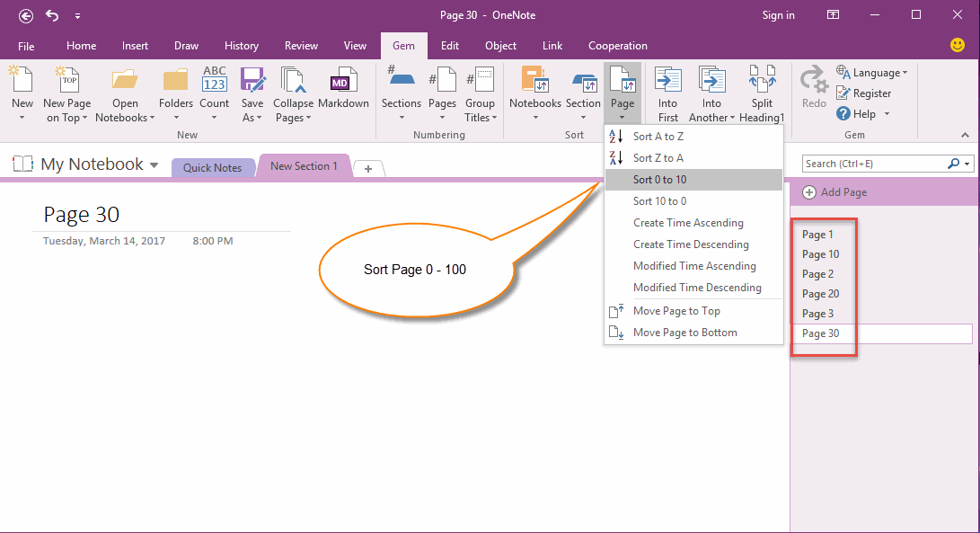Click the Save As disk icon
Image resolution: width=980 pixels, height=533 pixels.
click(x=253, y=80)
